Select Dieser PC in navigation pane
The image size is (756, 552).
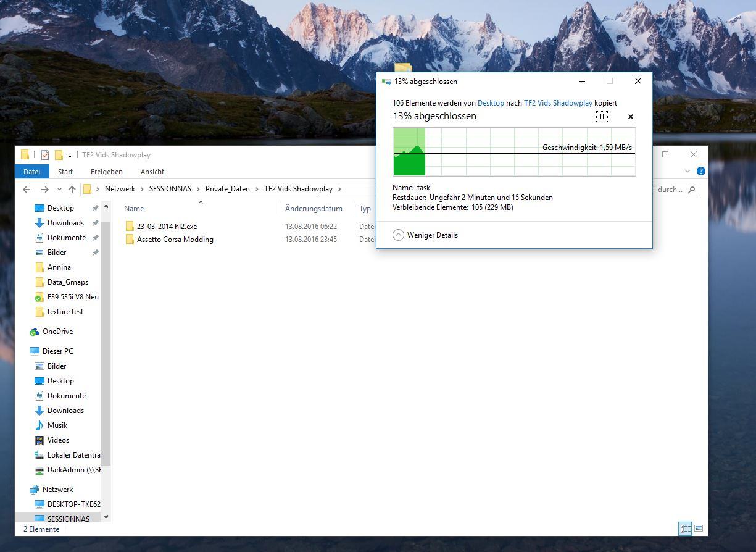coord(57,351)
